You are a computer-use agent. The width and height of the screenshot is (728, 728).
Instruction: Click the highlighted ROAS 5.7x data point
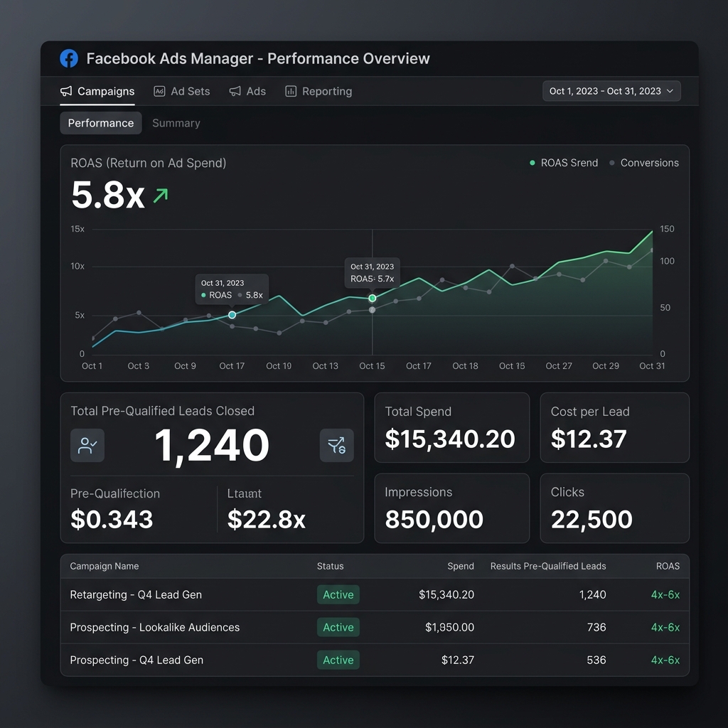point(373,298)
